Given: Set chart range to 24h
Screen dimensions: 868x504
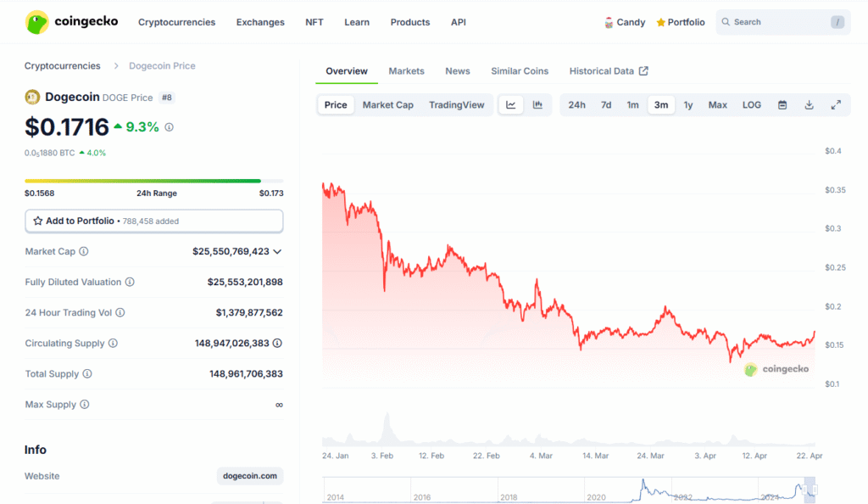Looking at the screenshot, I should pos(576,104).
